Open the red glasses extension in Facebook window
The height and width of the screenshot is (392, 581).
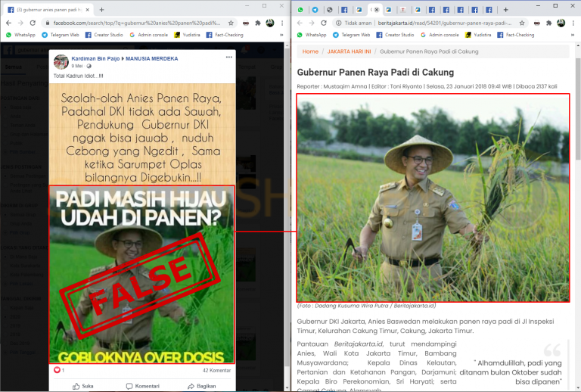pos(246,23)
